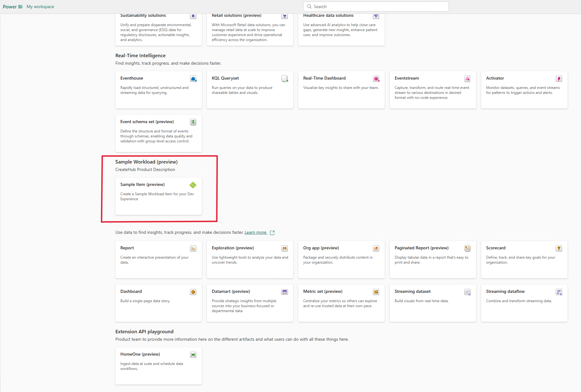Select the Scorecard trophy icon

coord(559,248)
